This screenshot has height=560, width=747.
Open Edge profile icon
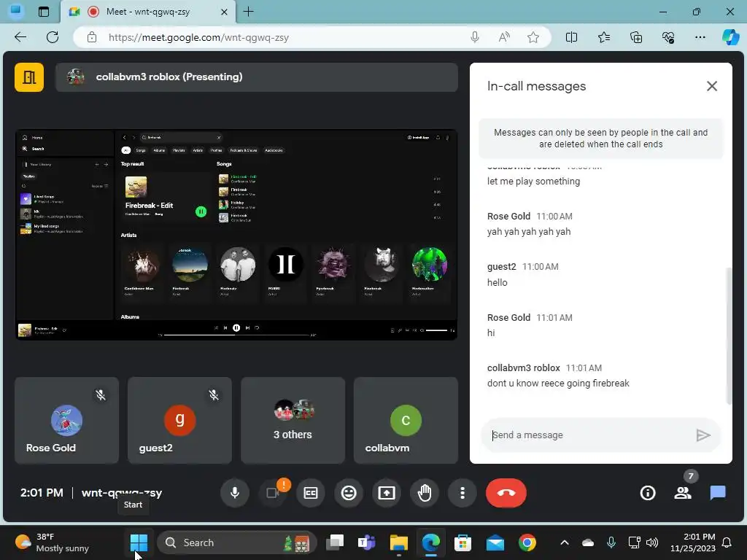16,11
